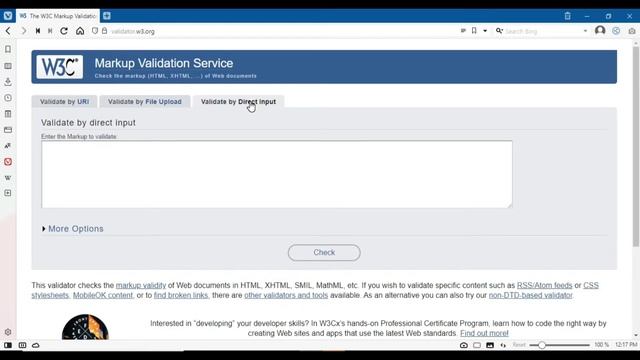
Task: Open closed tabs trash can
Action: tap(567, 16)
